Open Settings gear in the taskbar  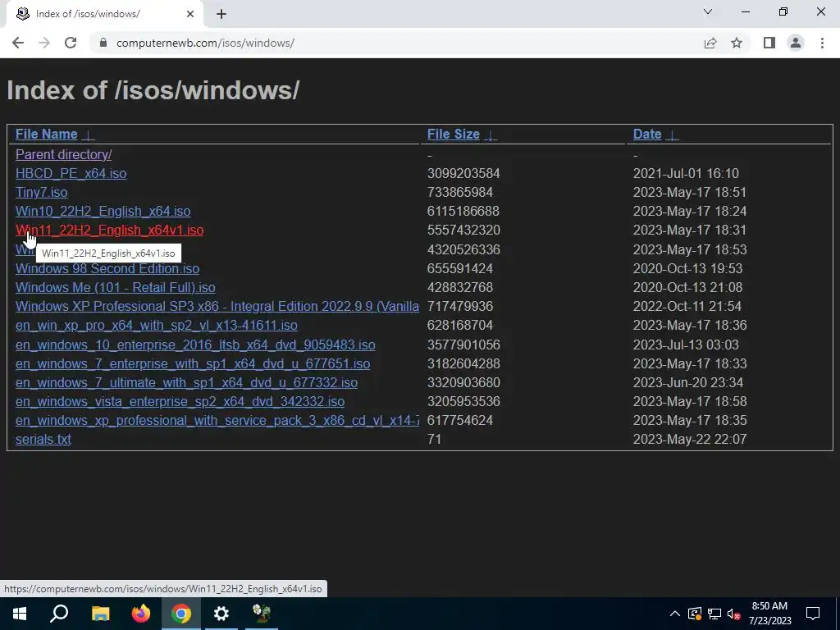click(221, 614)
